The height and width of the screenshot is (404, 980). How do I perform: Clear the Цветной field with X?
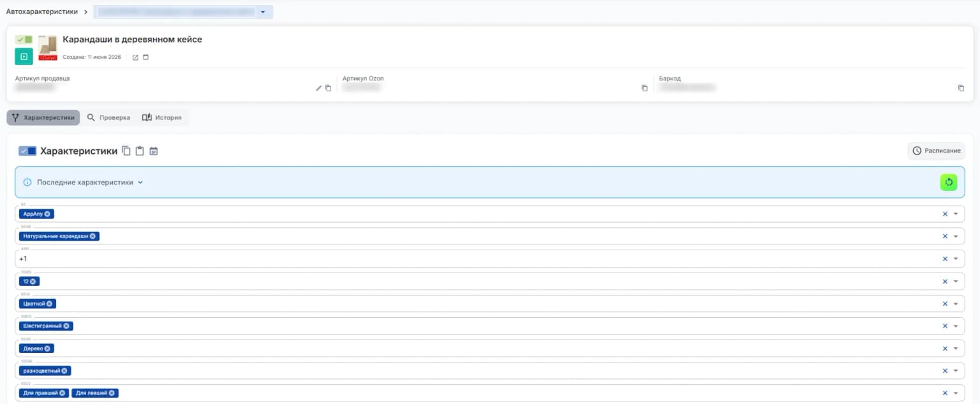945,304
